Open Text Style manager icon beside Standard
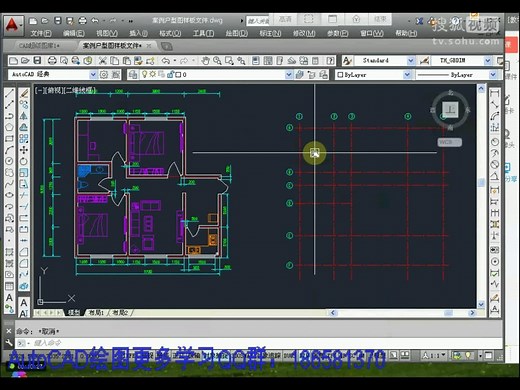The image size is (520, 390). tap(347, 61)
